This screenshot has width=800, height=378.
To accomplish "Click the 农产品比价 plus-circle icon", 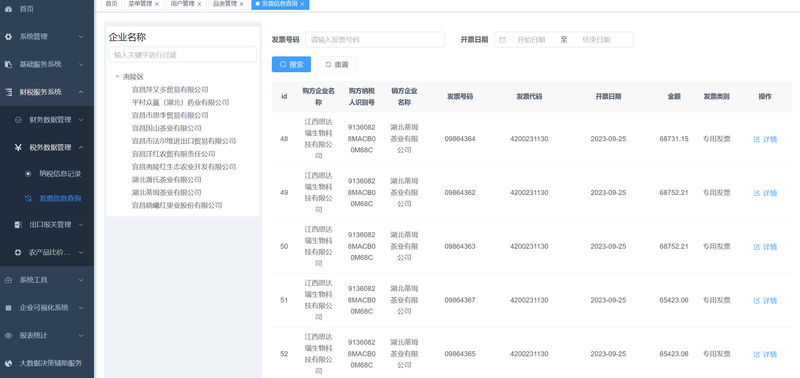I will tap(18, 252).
